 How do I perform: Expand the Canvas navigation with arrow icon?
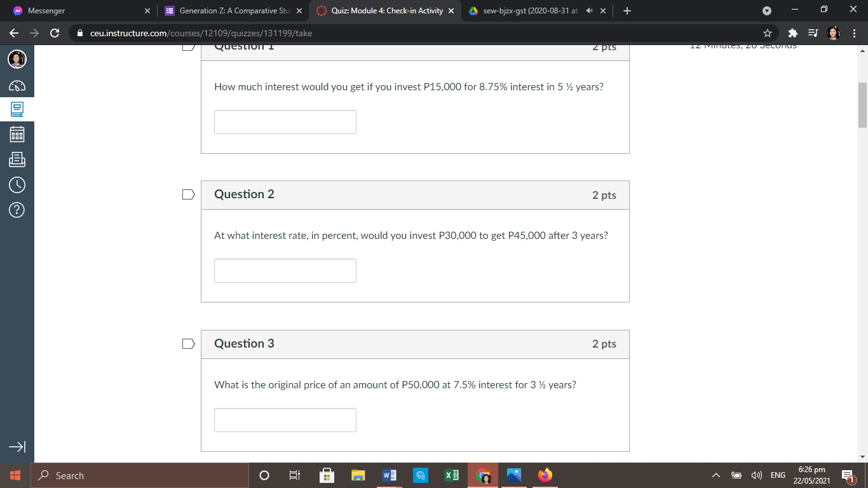(17, 447)
